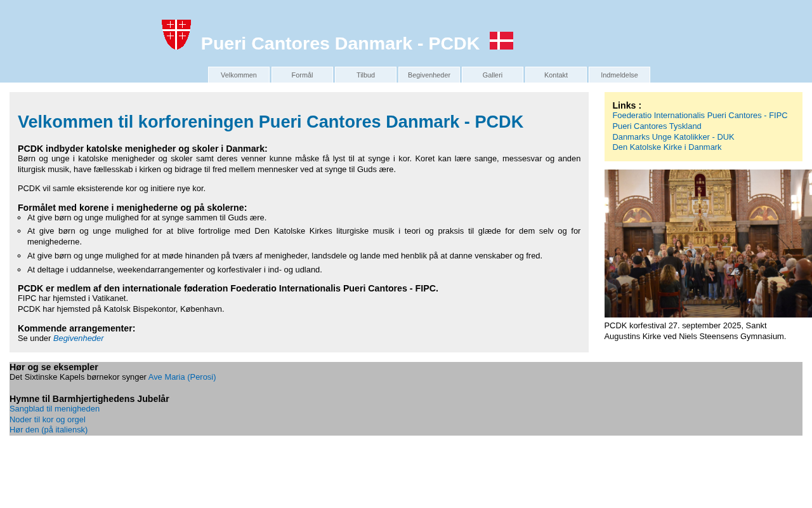Click the Hør og se eksempler heading
812x508 pixels.
coord(54,367)
